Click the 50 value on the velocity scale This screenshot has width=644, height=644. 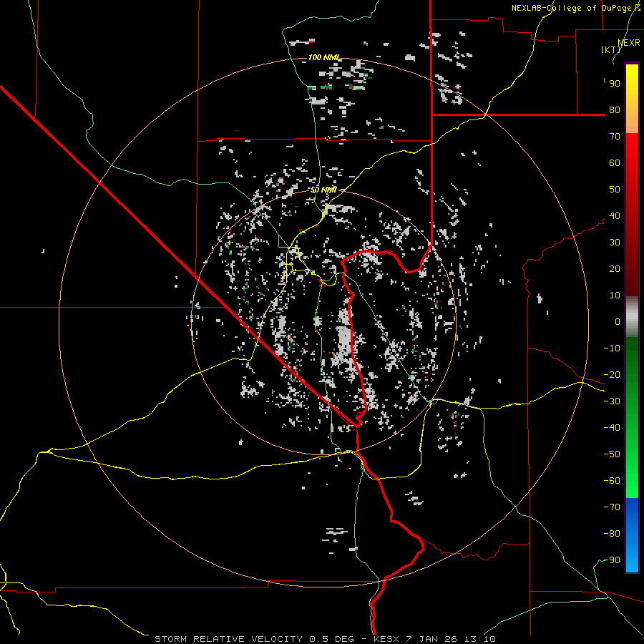click(x=615, y=190)
